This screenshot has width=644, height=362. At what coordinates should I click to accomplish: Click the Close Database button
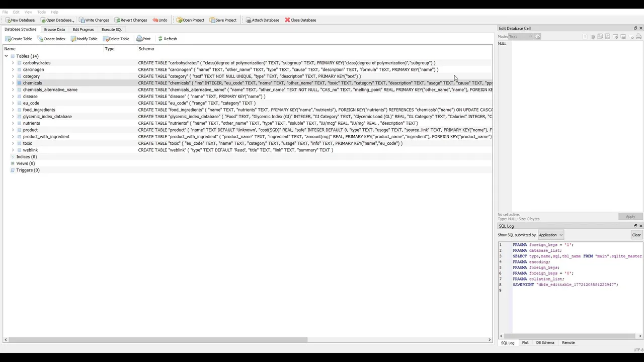300,20
